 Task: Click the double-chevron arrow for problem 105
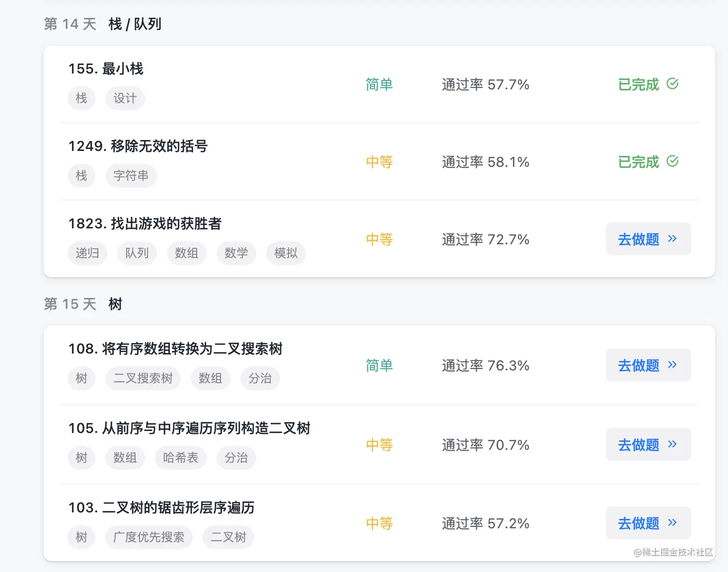pos(672,444)
